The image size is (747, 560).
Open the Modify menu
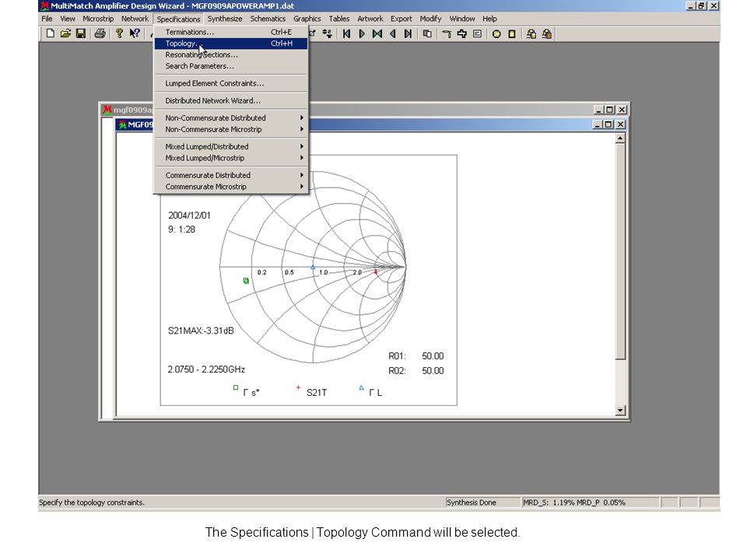pos(430,19)
